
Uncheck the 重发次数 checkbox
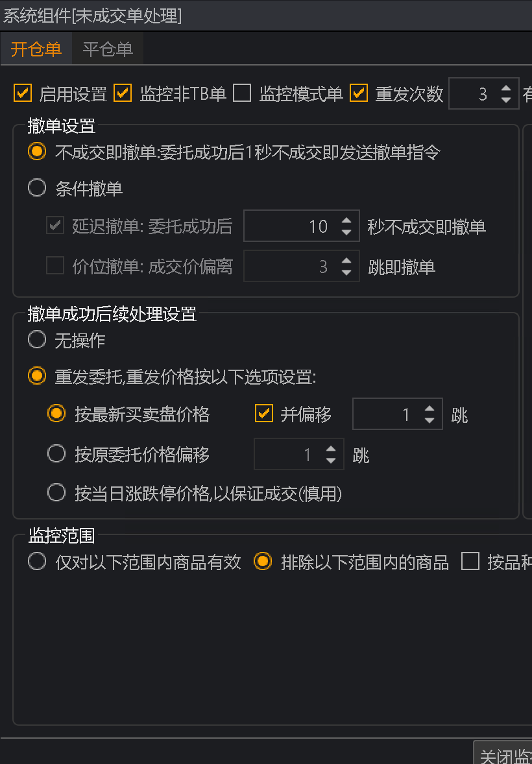[359, 93]
